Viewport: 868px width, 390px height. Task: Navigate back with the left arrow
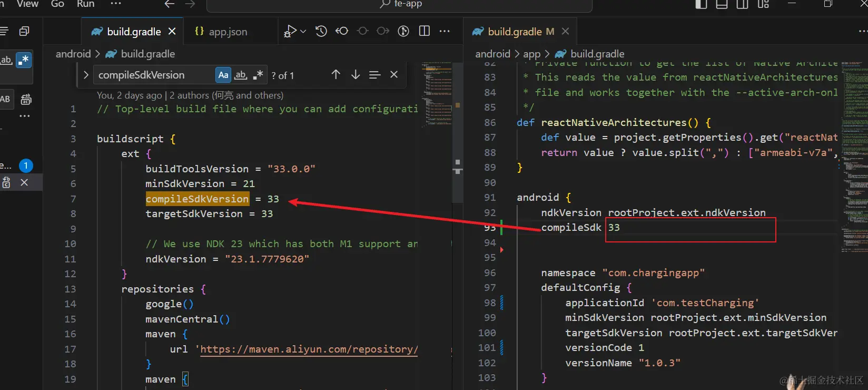coord(169,4)
